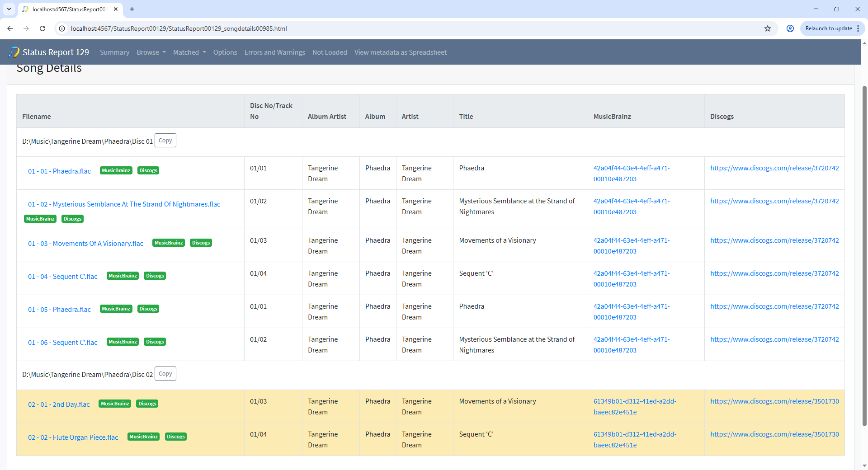Click Discogs badge under Mysterious Semblance file
This screenshot has height=470, width=868.
pyautogui.click(x=72, y=219)
